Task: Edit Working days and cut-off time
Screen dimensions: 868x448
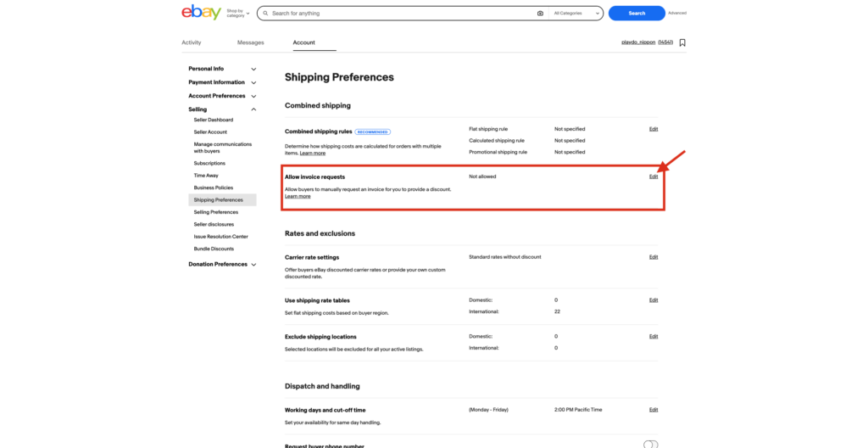Action: [654, 411]
